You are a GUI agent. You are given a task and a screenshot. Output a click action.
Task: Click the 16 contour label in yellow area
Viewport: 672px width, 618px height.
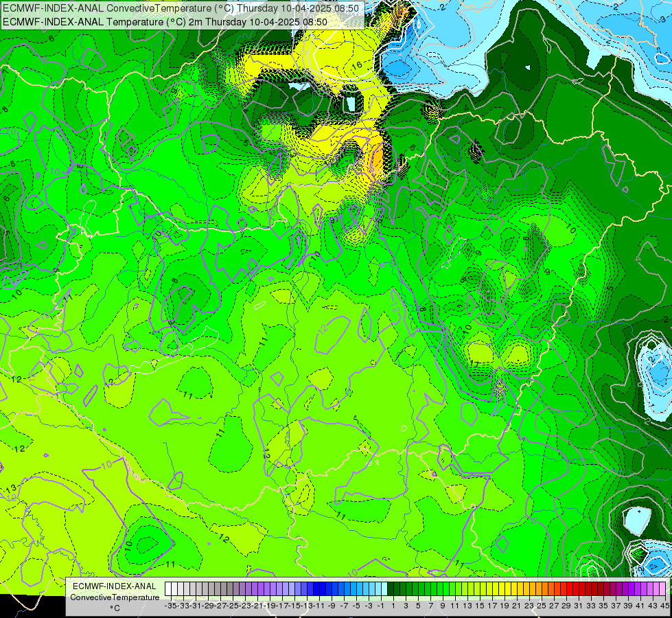point(356,65)
